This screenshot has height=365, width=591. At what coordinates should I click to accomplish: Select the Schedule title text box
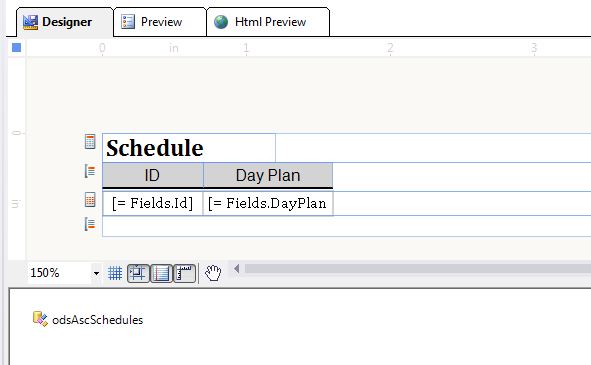(x=189, y=147)
